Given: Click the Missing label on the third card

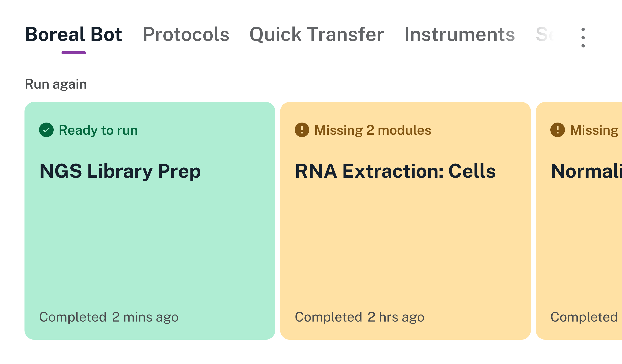Looking at the screenshot, I should [594, 130].
